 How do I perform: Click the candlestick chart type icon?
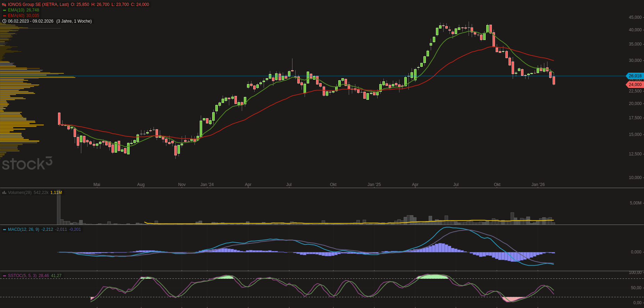point(4,5)
